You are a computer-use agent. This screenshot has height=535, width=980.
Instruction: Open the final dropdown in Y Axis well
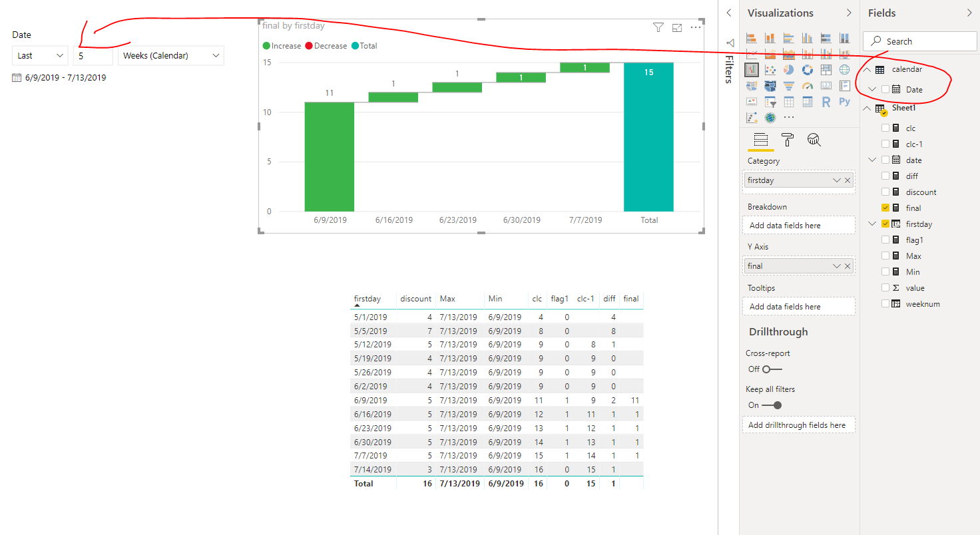(x=837, y=266)
